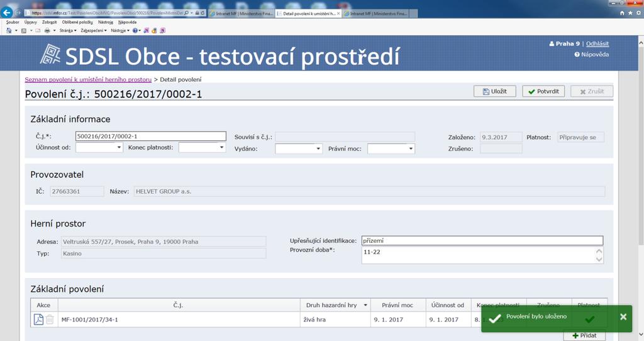Click the address bar search magnifier

click(x=186, y=13)
